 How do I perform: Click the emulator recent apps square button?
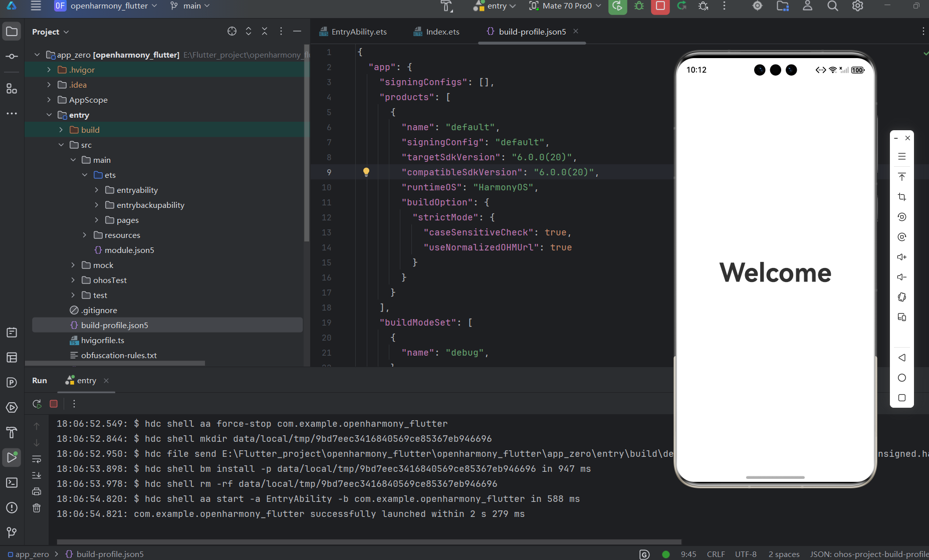coord(902,398)
